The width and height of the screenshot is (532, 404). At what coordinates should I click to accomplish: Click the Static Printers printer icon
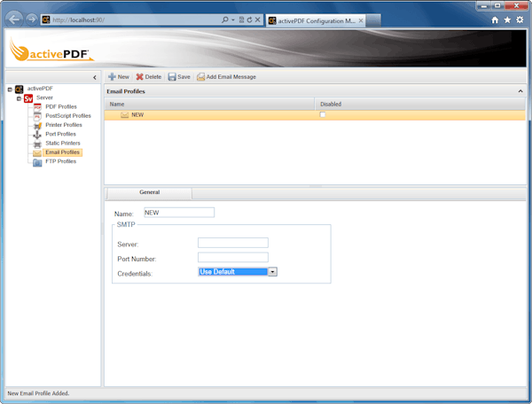[x=37, y=144]
